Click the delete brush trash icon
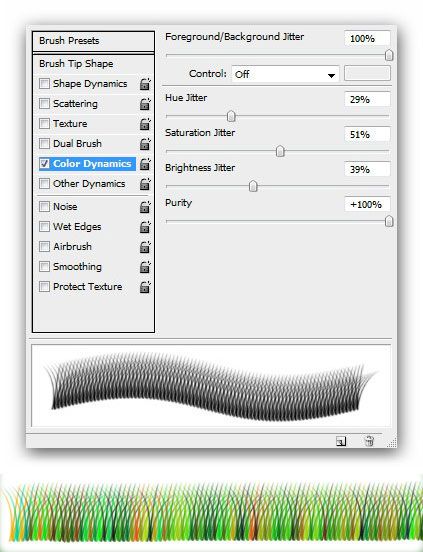The width and height of the screenshot is (423, 552). 369,441
